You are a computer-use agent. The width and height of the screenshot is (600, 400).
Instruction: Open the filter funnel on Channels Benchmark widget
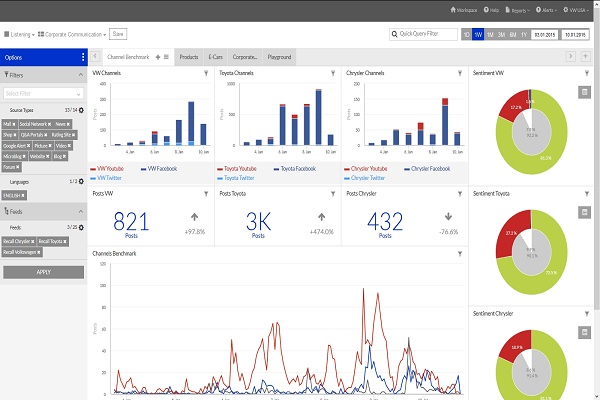(460, 254)
